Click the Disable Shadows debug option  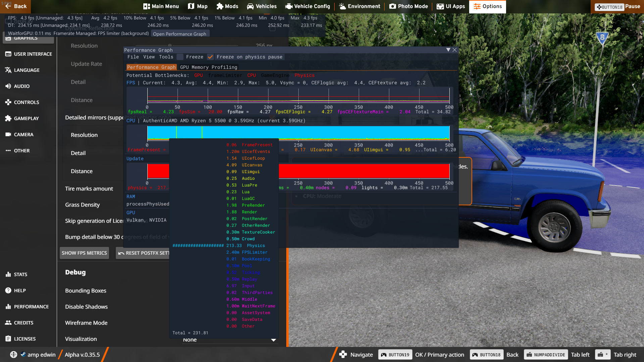[x=86, y=307]
